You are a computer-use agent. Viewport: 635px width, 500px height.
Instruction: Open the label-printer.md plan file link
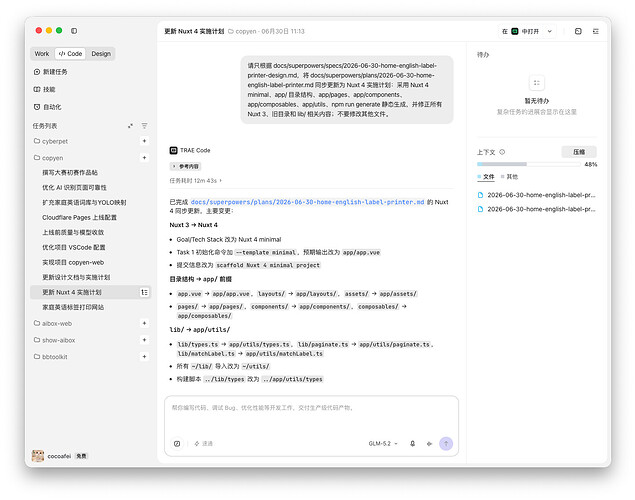coord(307,202)
